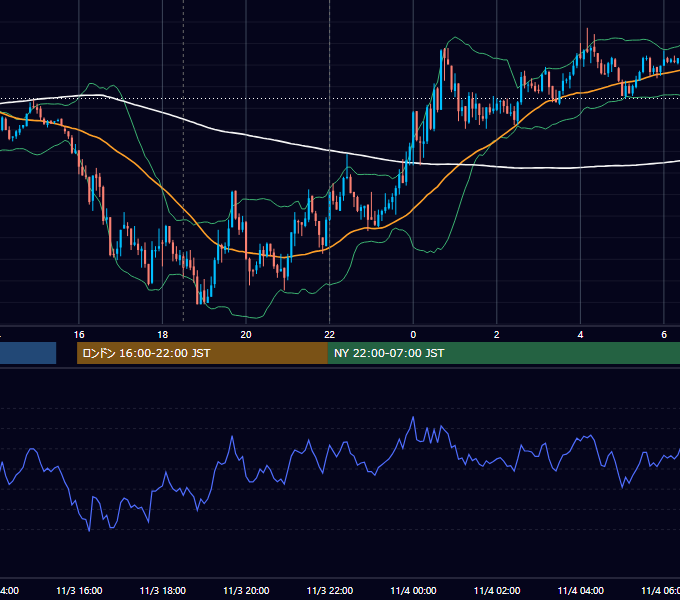Click the price chart axis label 0
The width and height of the screenshot is (680, 600).
coord(413,335)
